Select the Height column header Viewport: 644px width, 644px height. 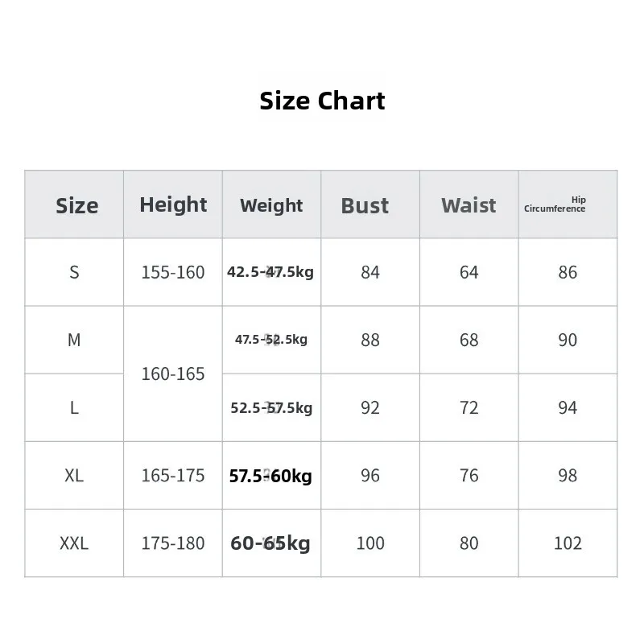click(x=173, y=205)
